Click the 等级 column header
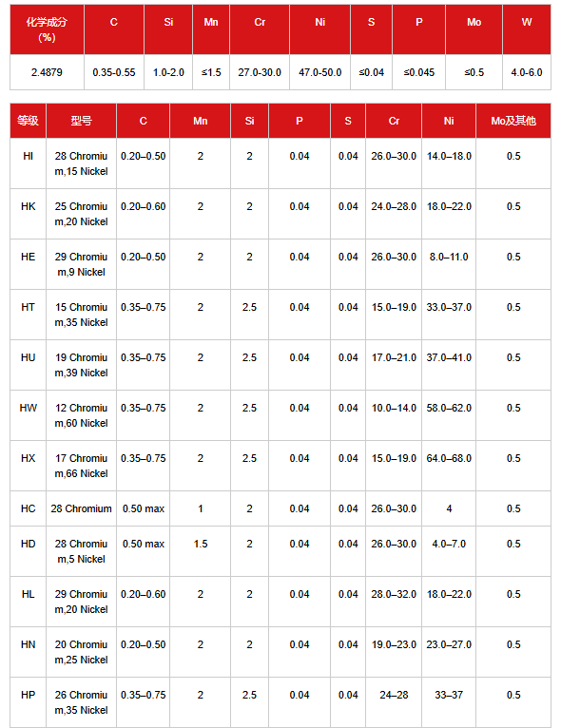The image size is (561, 728). point(28,121)
